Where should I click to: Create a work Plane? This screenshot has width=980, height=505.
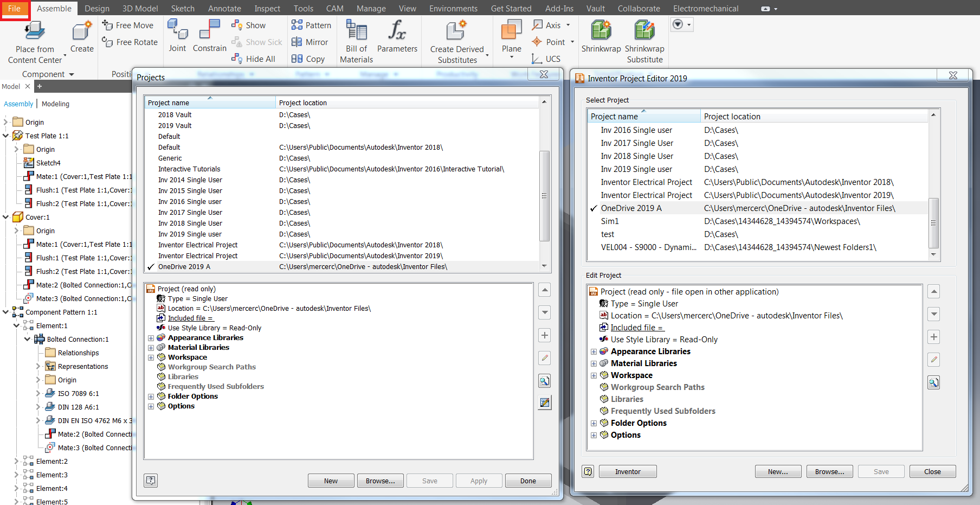(510, 38)
